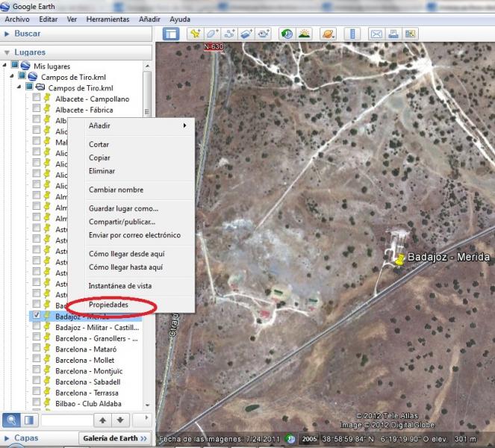Choose Propiedades from the context menu

(x=109, y=305)
